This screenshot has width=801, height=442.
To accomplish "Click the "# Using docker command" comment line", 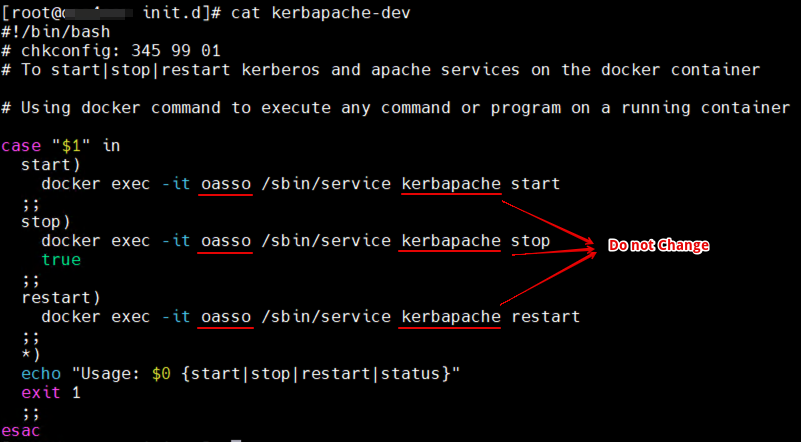I will [395, 107].
